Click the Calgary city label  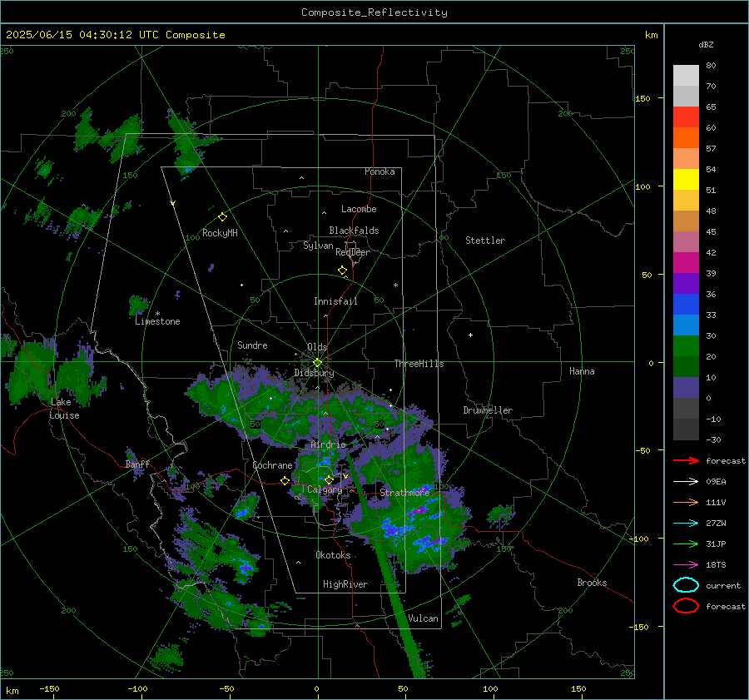coord(325,489)
